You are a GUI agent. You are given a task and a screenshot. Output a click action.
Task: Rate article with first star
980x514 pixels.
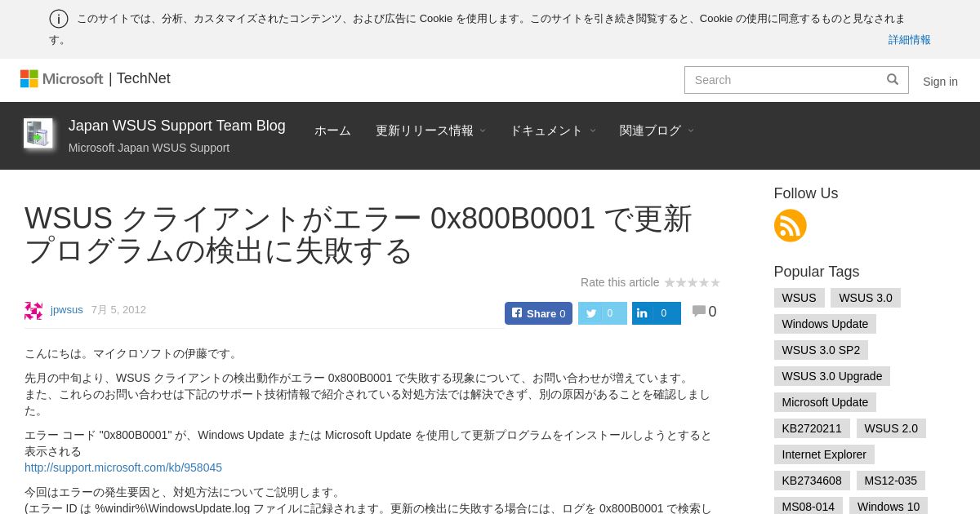coord(670,282)
